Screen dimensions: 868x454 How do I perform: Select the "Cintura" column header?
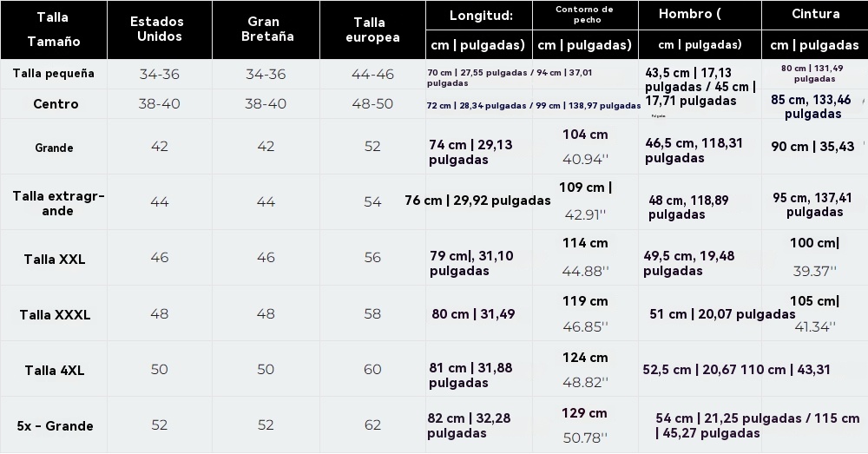(x=815, y=15)
